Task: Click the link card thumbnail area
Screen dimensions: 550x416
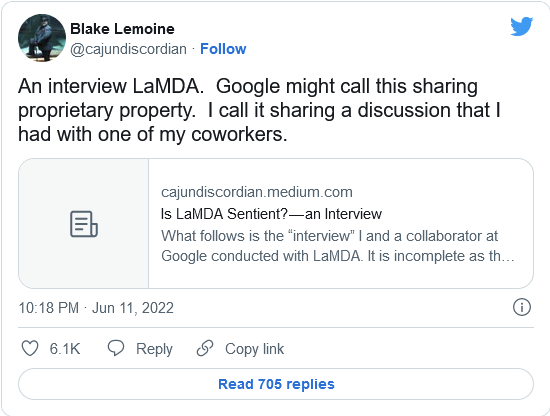Action: [83, 223]
